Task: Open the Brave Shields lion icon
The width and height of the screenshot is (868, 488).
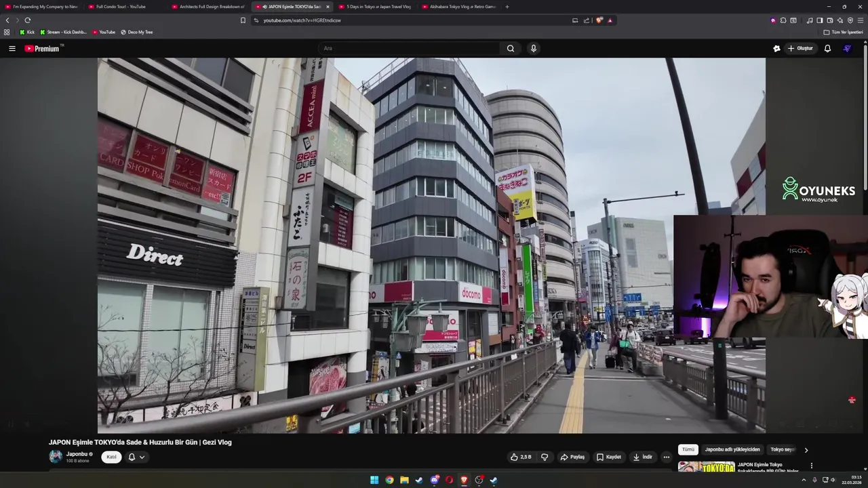Action: (x=599, y=20)
